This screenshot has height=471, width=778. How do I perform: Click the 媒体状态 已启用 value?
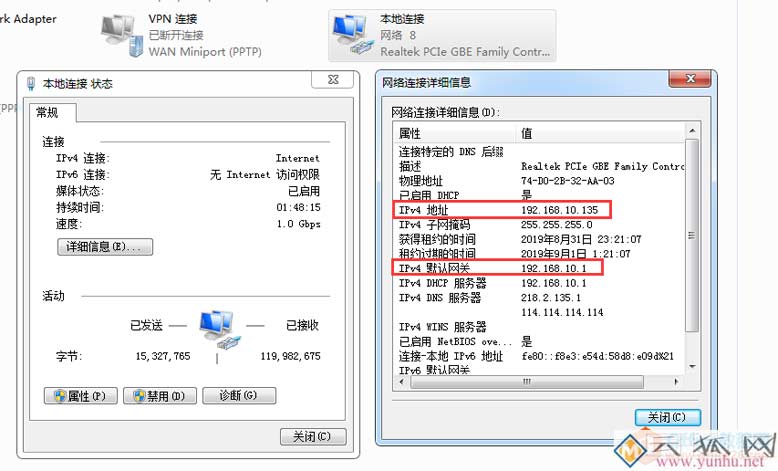(304, 191)
